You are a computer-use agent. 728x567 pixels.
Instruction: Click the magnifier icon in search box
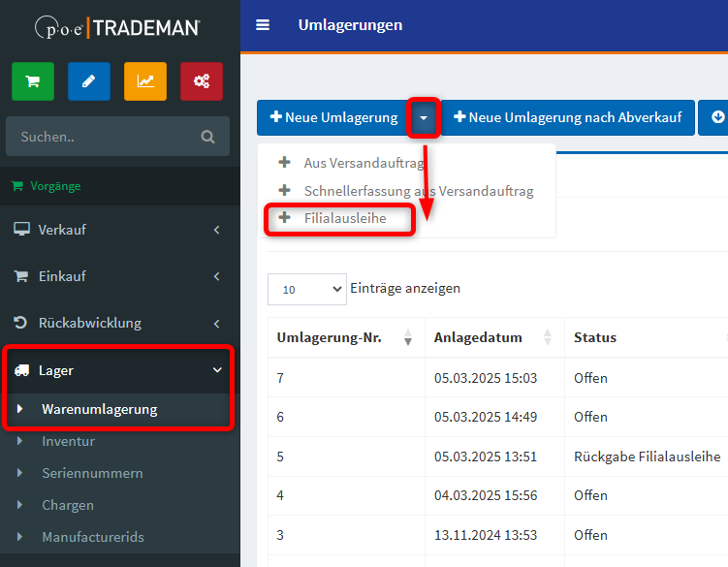207,137
